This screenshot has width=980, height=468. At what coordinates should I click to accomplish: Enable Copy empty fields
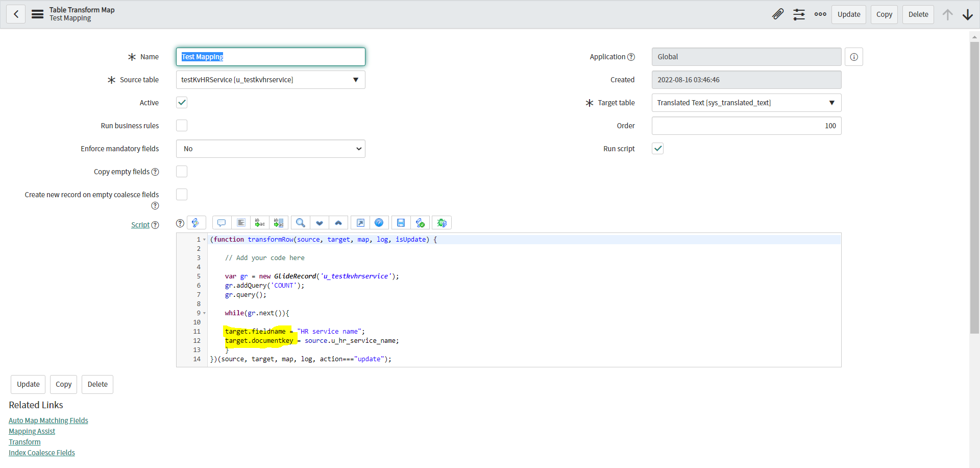[181, 171]
